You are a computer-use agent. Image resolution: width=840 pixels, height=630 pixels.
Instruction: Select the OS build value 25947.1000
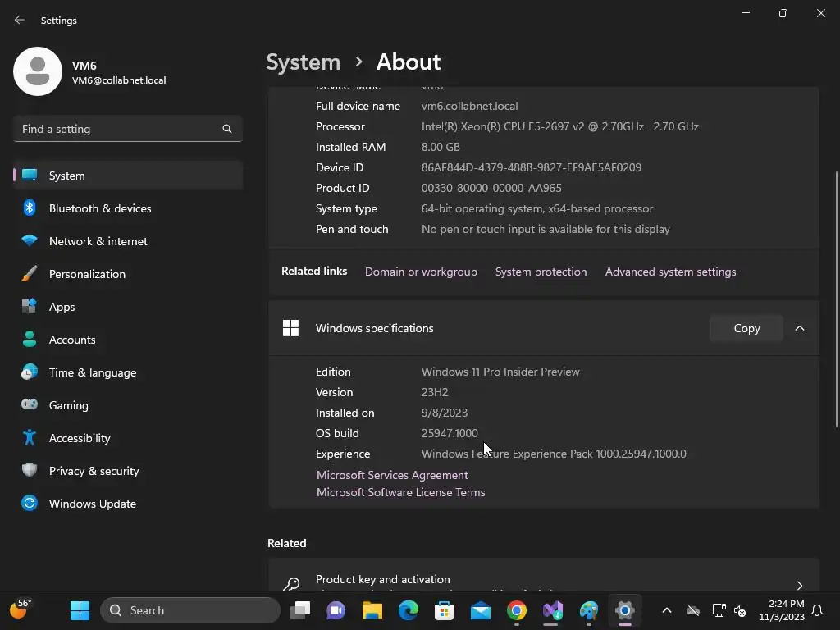450,433
